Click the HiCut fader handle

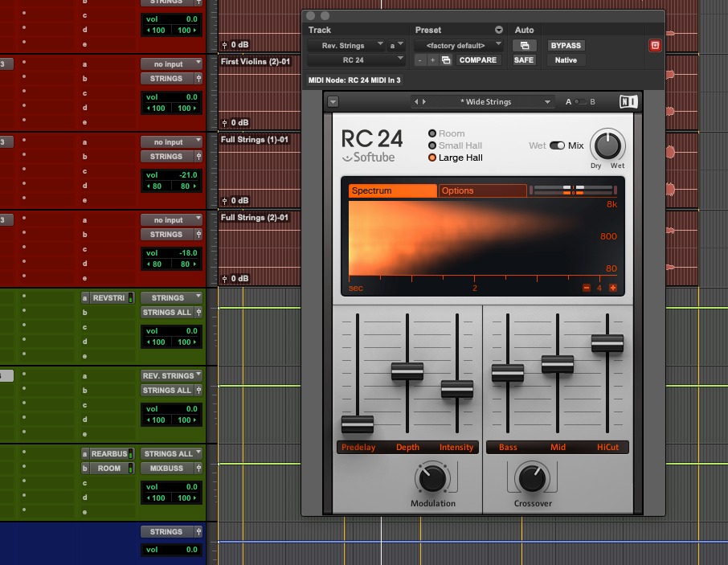[607, 343]
